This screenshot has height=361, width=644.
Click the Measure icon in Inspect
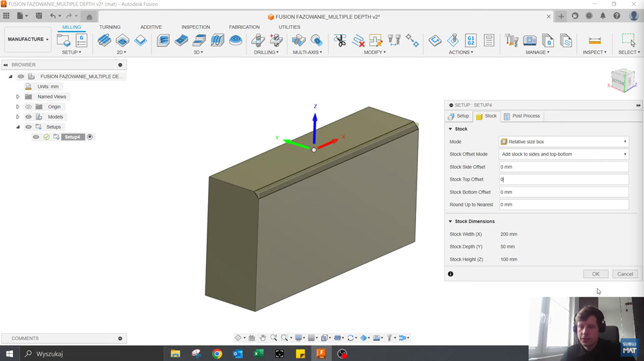coord(594,41)
